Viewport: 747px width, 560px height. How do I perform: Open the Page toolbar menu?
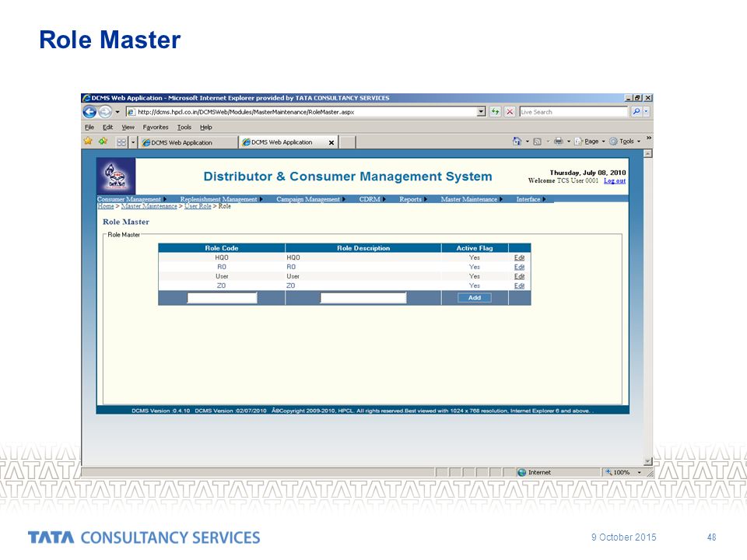[x=590, y=142]
